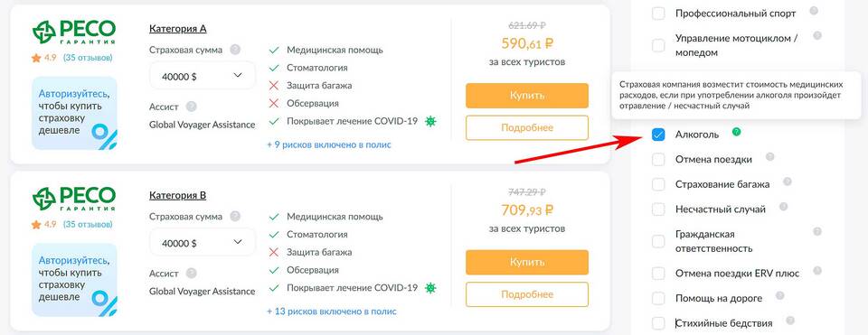Click help icon next to Алкоголь option

736,132
